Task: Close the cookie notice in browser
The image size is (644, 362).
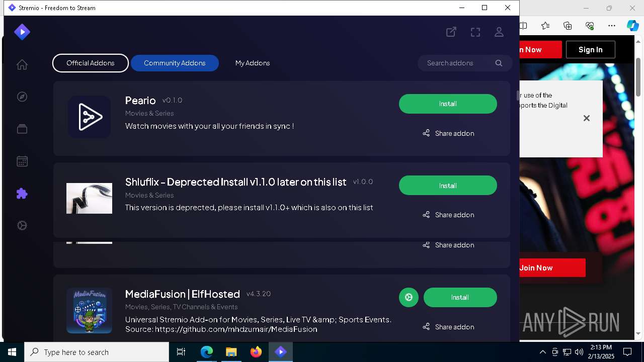Action: (586, 118)
